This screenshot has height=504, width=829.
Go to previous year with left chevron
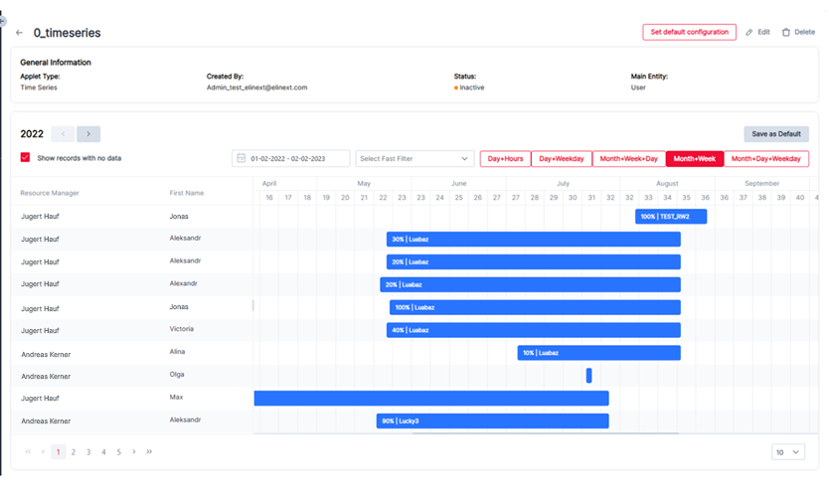(x=63, y=134)
